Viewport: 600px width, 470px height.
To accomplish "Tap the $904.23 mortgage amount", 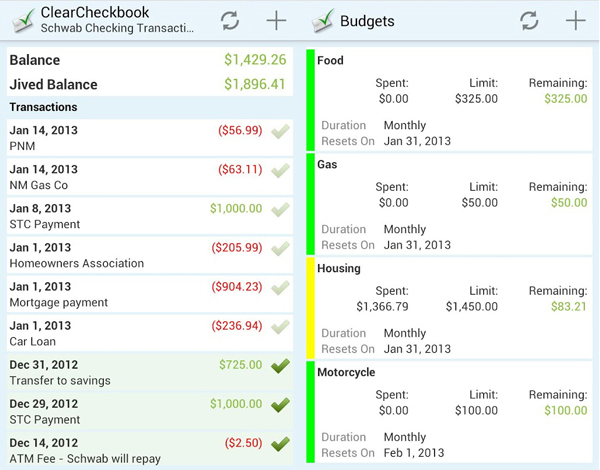I will (x=237, y=287).
